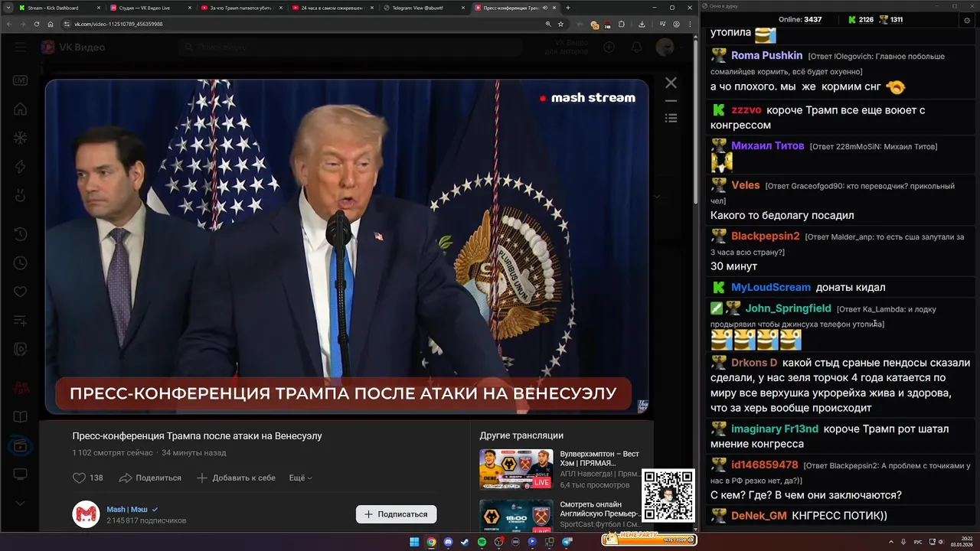Open Watch later clock icon in sidebar
The width and height of the screenshot is (980, 551).
(20, 263)
